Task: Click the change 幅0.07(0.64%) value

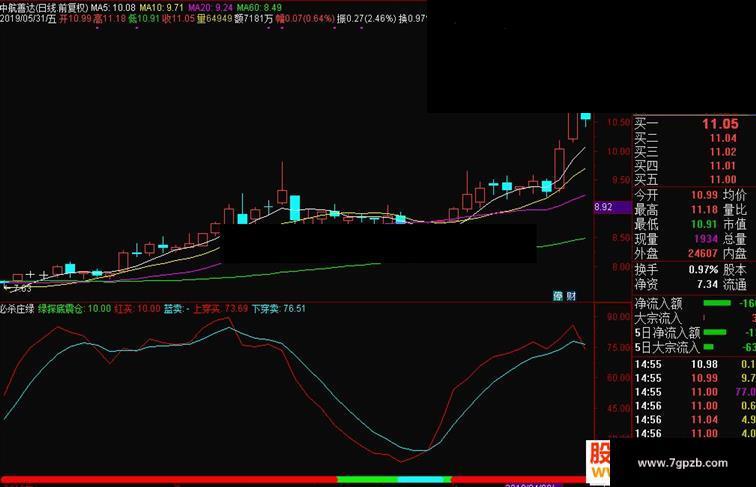Action: click(305, 19)
